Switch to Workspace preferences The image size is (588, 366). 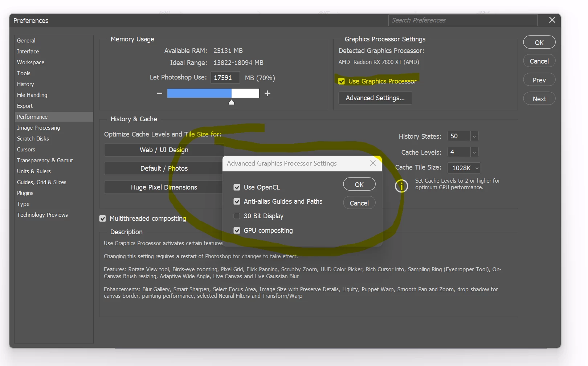[54, 62]
